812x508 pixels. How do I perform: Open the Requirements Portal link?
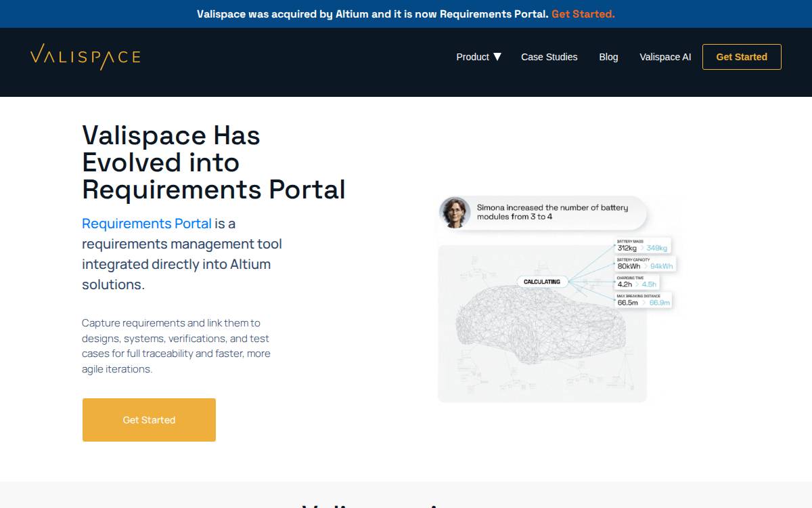(x=147, y=224)
